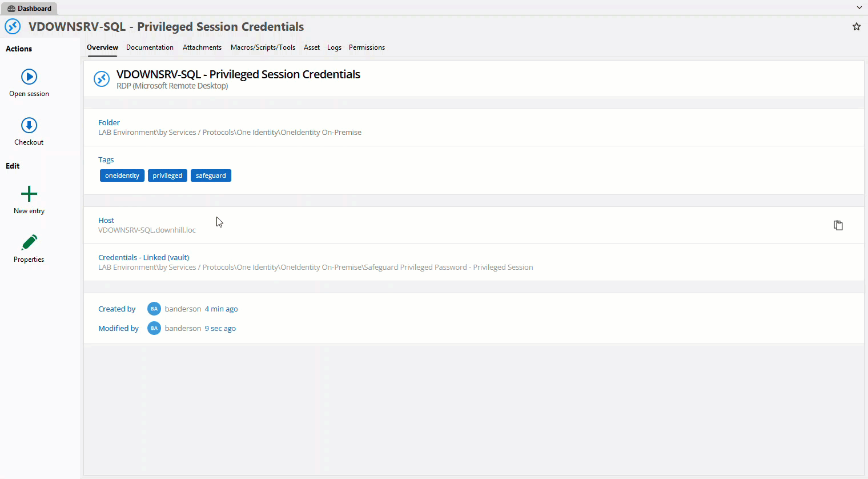Click the Modified by label
868x479 pixels.
point(118,328)
